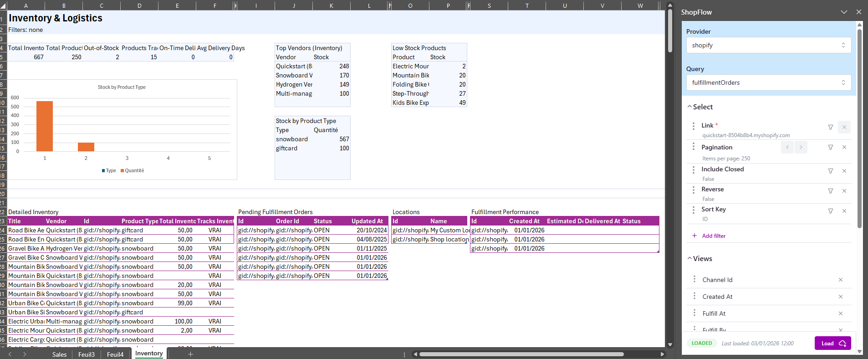This screenshot has height=359, width=868.
Task: Click the ShopFlow pane vertical scrollbar
Action: pos(859,128)
